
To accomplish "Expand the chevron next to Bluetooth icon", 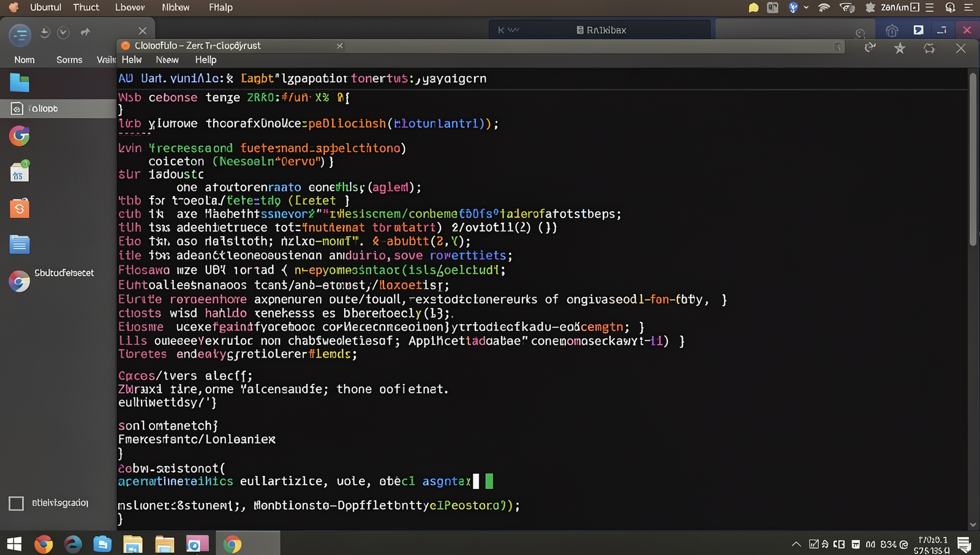I will (x=806, y=7).
